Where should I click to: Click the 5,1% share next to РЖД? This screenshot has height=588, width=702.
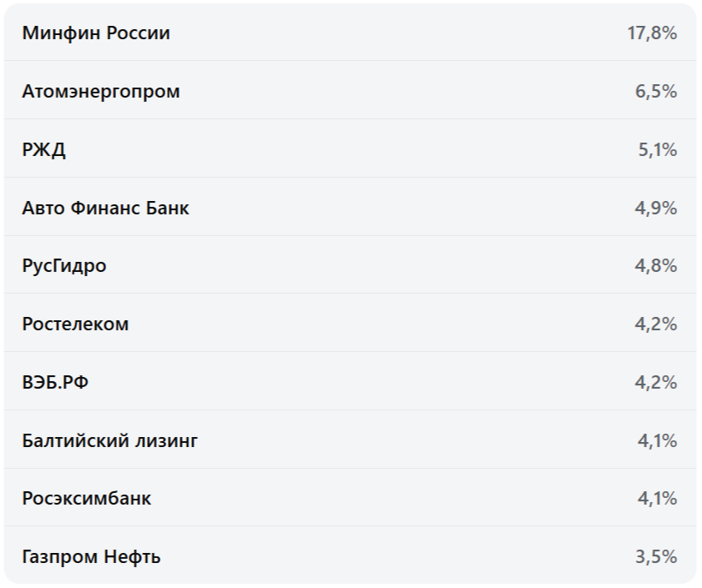pyautogui.click(x=656, y=150)
